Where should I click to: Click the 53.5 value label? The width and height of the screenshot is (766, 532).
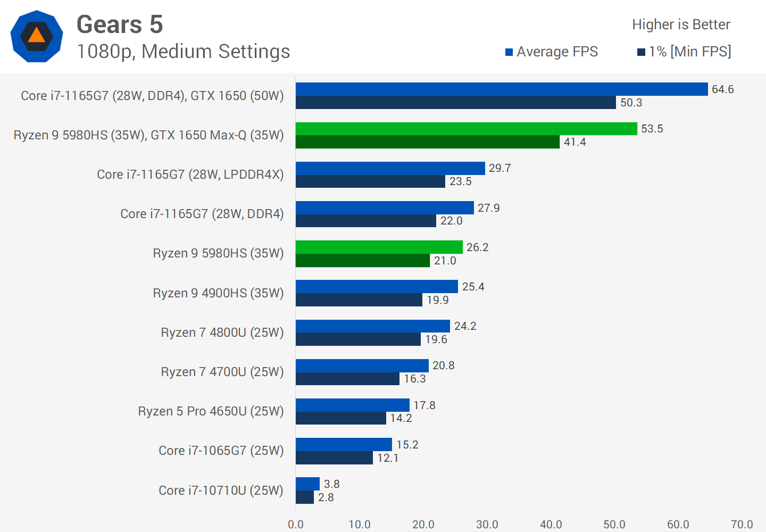click(x=652, y=129)
